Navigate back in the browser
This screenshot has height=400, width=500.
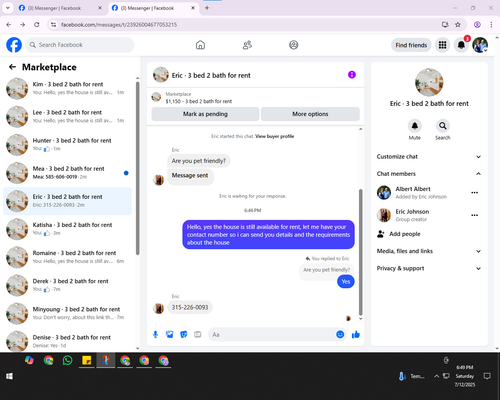point(9,25)
